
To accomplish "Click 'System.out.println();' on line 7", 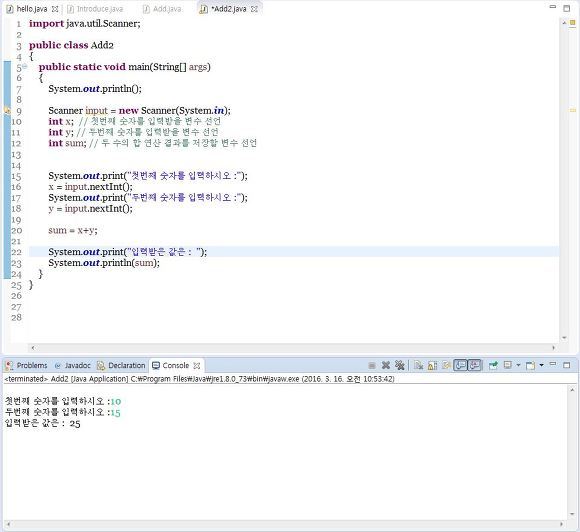I will [x=95, y=89].
